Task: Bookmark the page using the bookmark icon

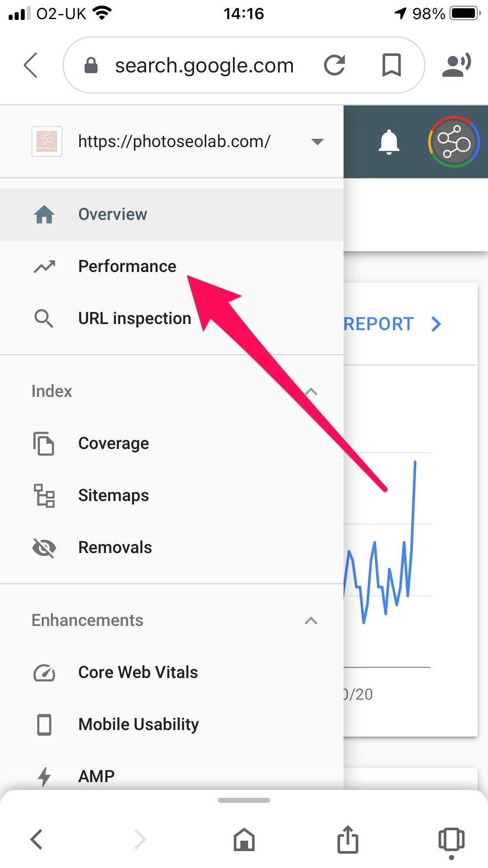Action: 391,66
